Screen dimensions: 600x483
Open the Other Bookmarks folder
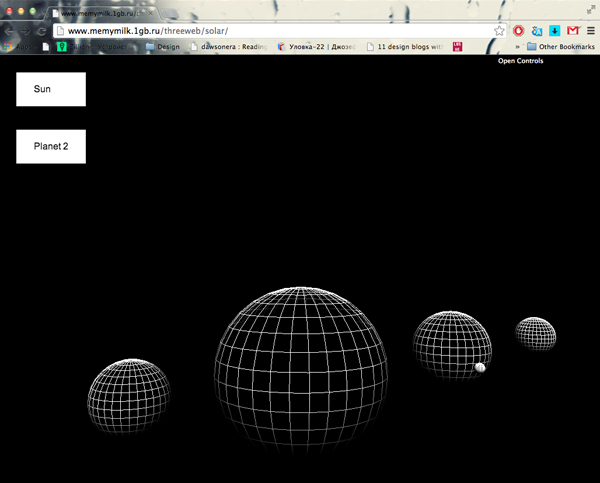click(x=559, y=46)
